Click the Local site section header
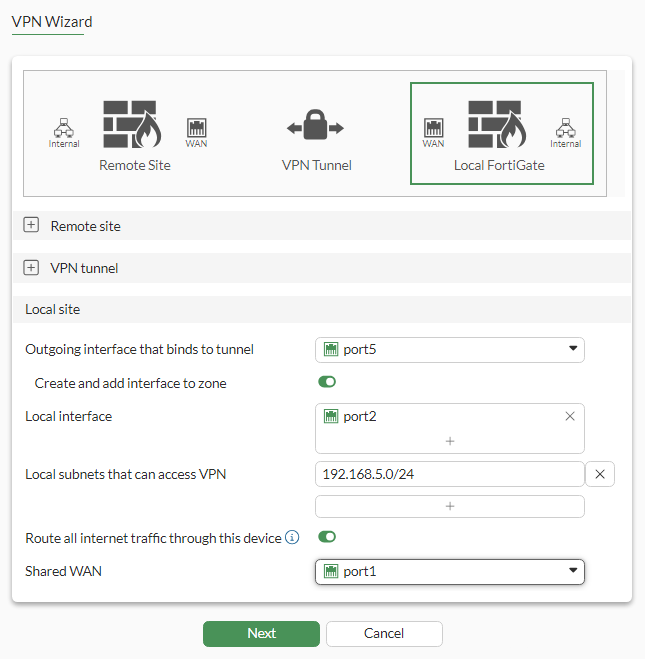645x659 pixels. tap(322, 309)
